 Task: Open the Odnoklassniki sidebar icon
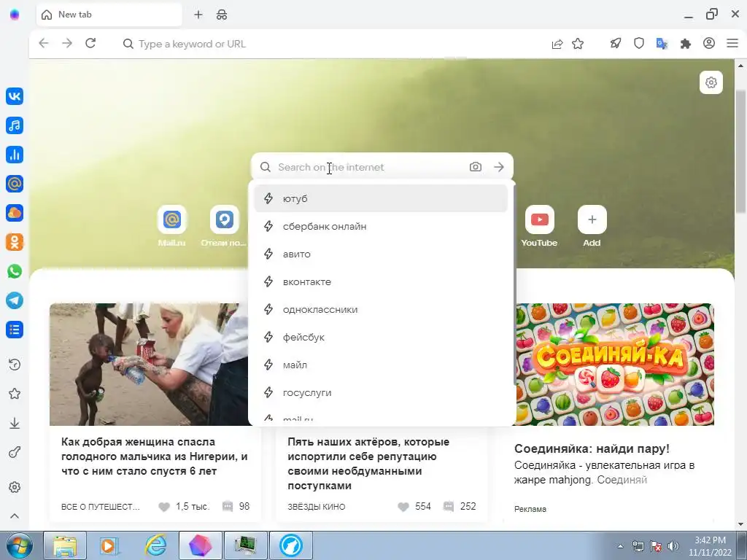(15, 242)
